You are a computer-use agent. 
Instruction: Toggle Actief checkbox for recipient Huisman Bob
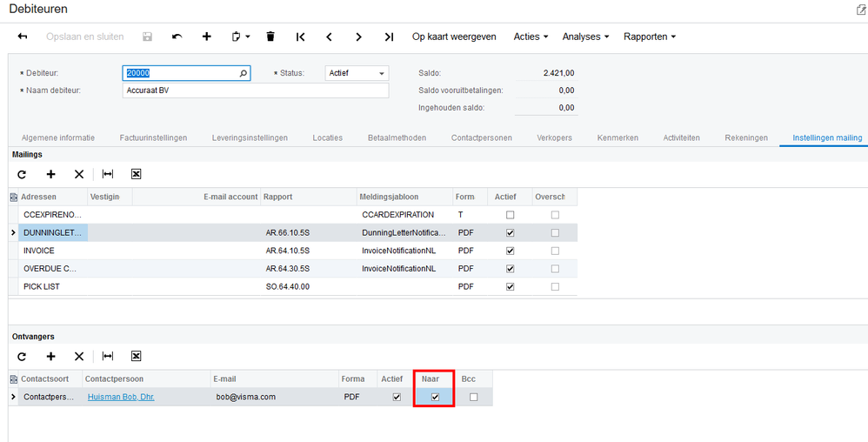[x=397, y=397]
